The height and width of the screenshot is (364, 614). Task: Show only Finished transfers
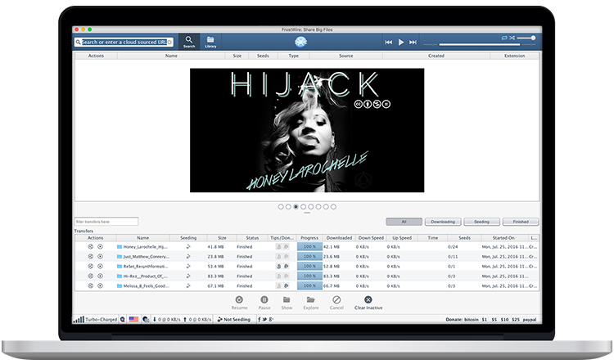tap(521, 222)
